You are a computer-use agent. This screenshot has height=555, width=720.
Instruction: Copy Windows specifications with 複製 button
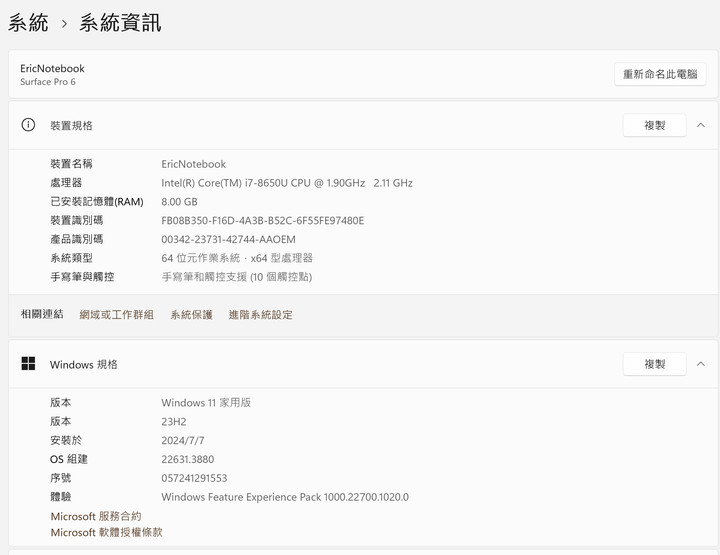pyautogui.click(x=654, y=364)
